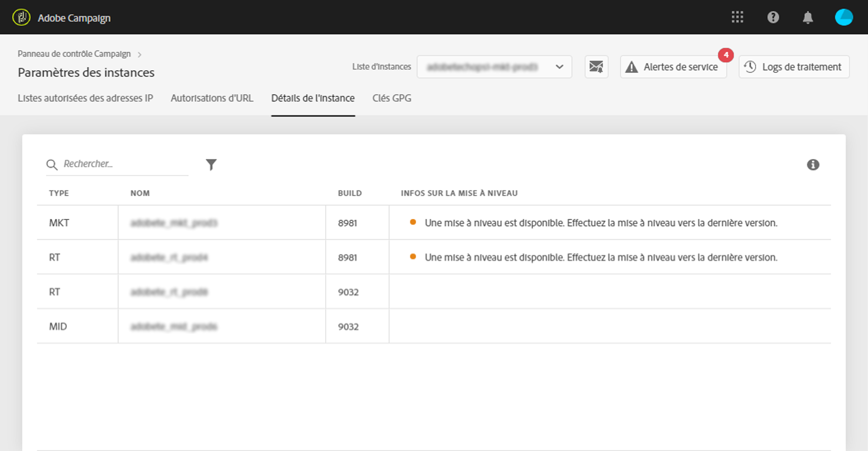The height and width of the screenshot is (451, 868).
Task: Select the Détails de l'instance tab
Action: click(313, 98)
